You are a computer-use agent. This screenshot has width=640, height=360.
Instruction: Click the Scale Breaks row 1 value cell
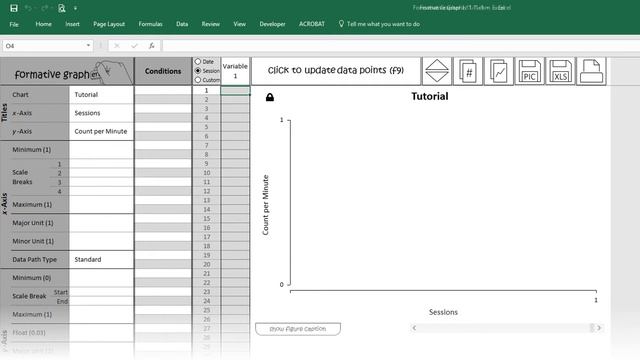click(x=101, y=164)
